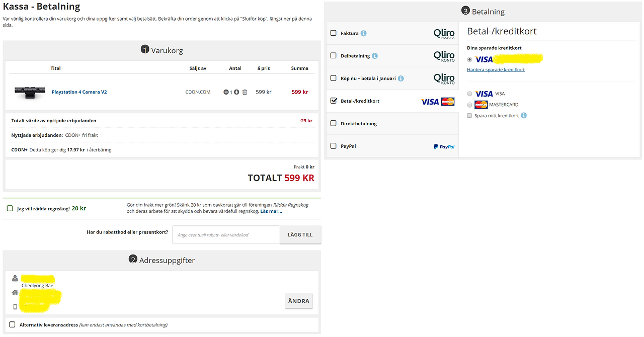Click the LÄGG TILL button
644x337 pixels.
[300, 235]
